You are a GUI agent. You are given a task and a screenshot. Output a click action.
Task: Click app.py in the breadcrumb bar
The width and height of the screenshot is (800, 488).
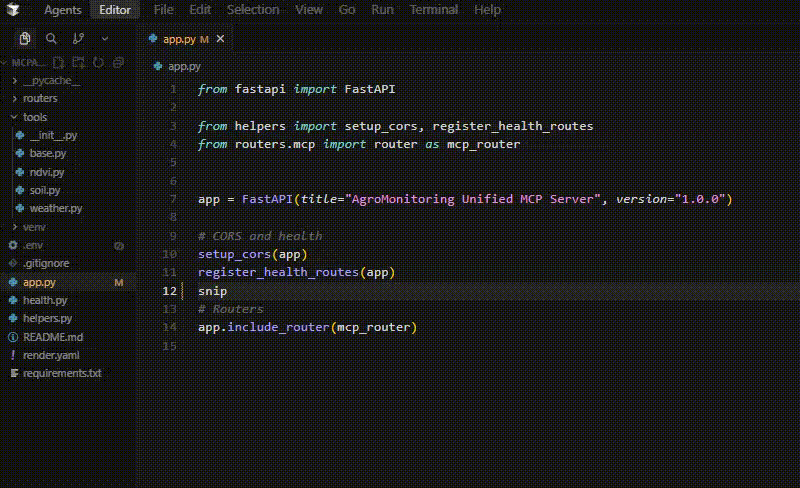click(x=183, y=66)
